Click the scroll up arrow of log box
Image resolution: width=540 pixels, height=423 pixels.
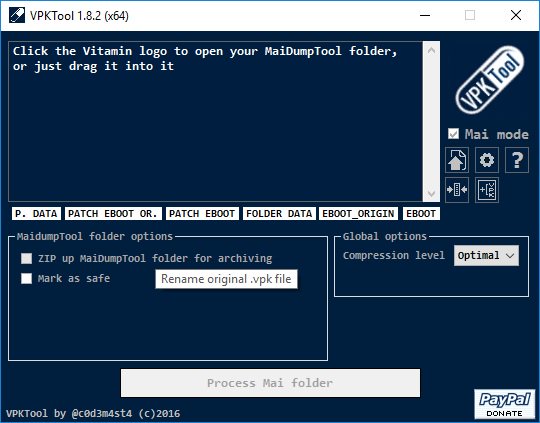point(431,51)
